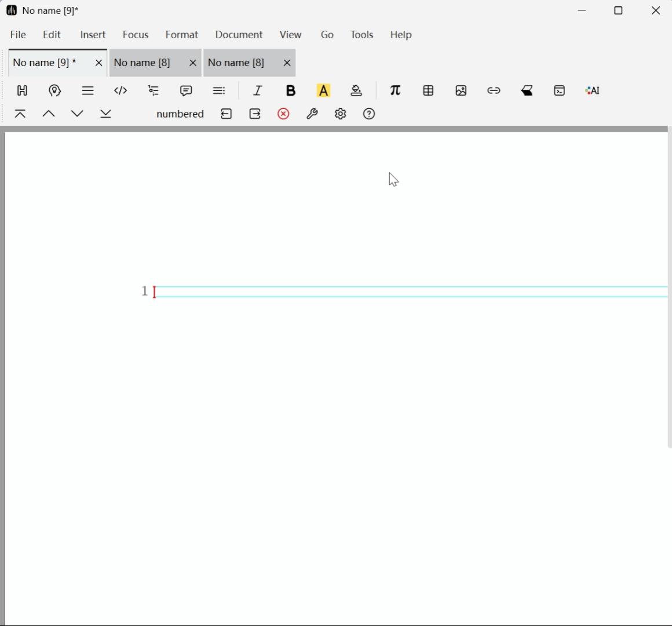Insert a table using the grid icon

pyautogui.click(x=428, y=90)
